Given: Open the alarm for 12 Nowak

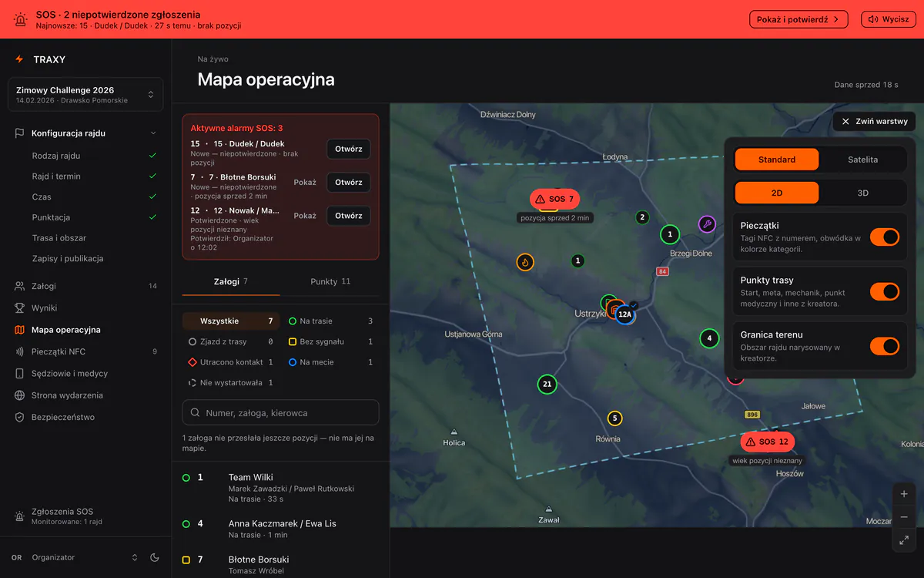Looking at the screenshot, I should click(349, 216).
